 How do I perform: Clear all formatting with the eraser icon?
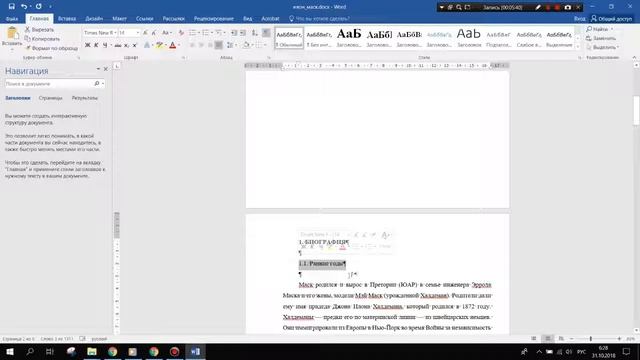click(181, 33)
